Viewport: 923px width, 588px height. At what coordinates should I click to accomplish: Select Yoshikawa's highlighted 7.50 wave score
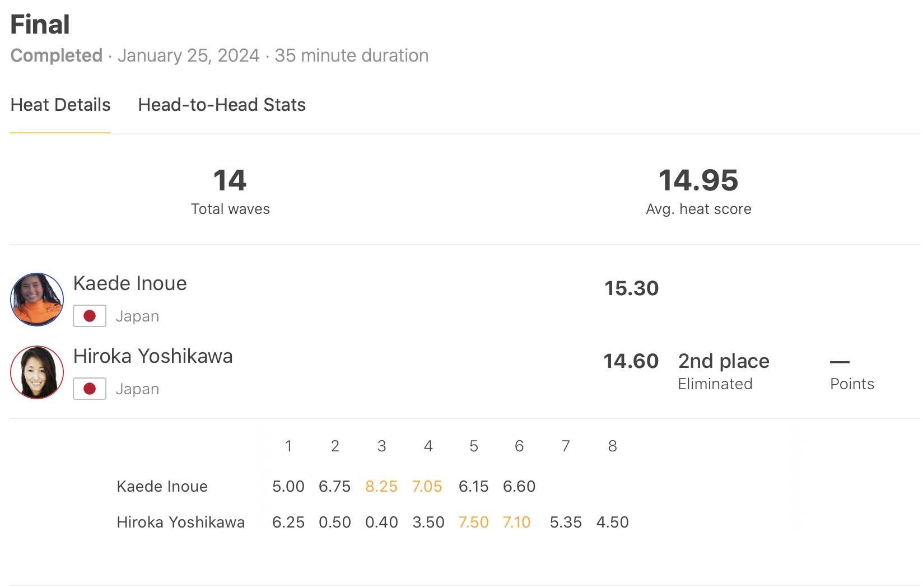(x=474, y=522)
